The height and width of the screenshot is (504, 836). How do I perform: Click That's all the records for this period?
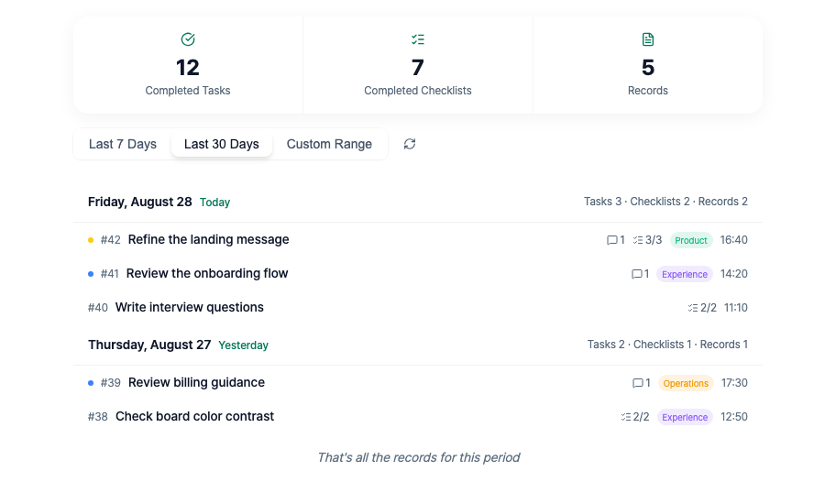[x=418, y=457]
